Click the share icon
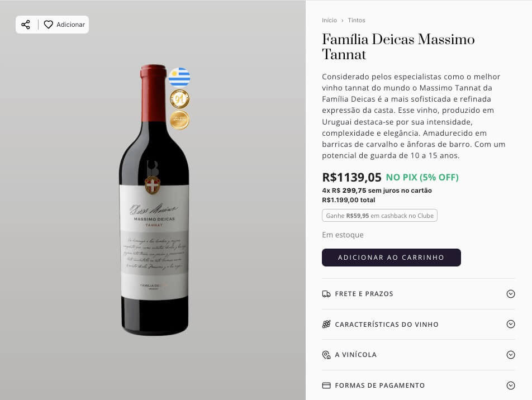 (x=26, y=25)
